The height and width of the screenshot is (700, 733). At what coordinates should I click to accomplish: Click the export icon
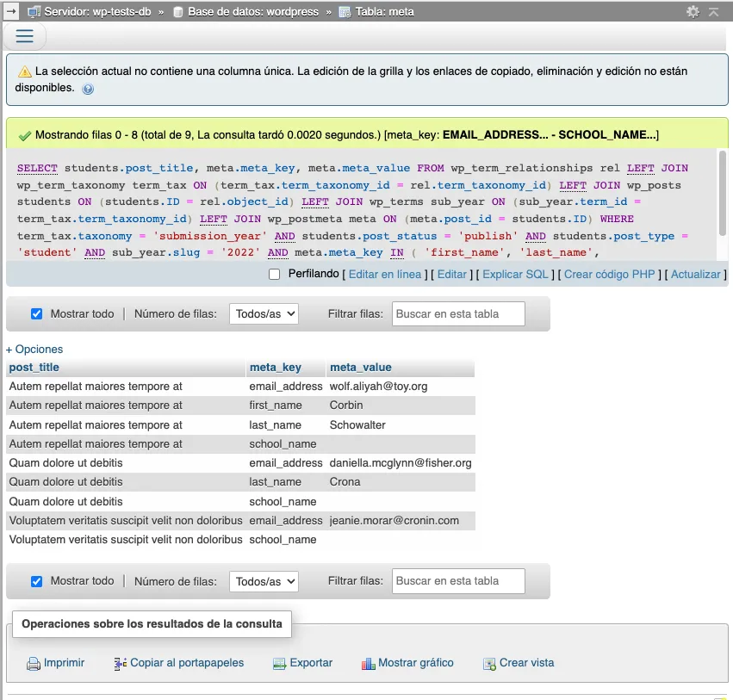(x=280, y=664)
